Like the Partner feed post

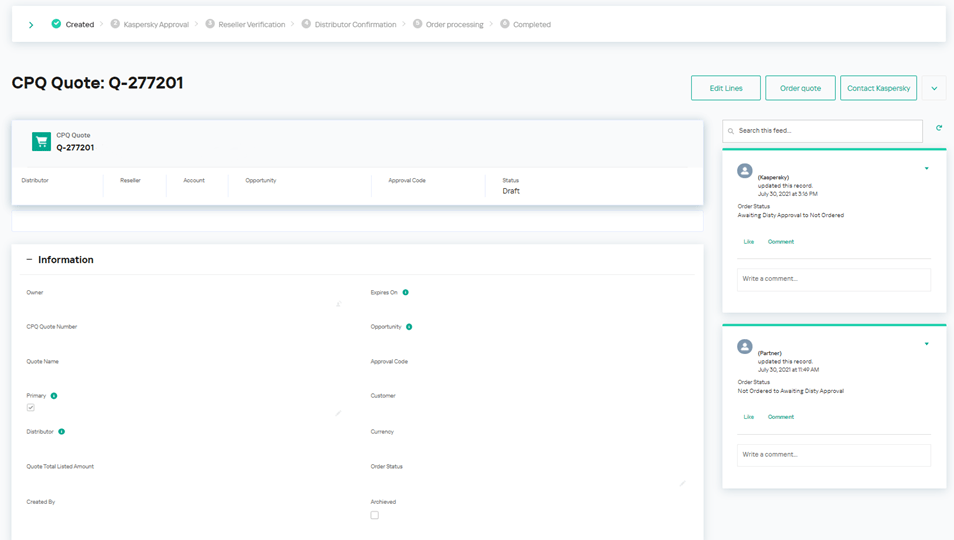coord(748,417)
